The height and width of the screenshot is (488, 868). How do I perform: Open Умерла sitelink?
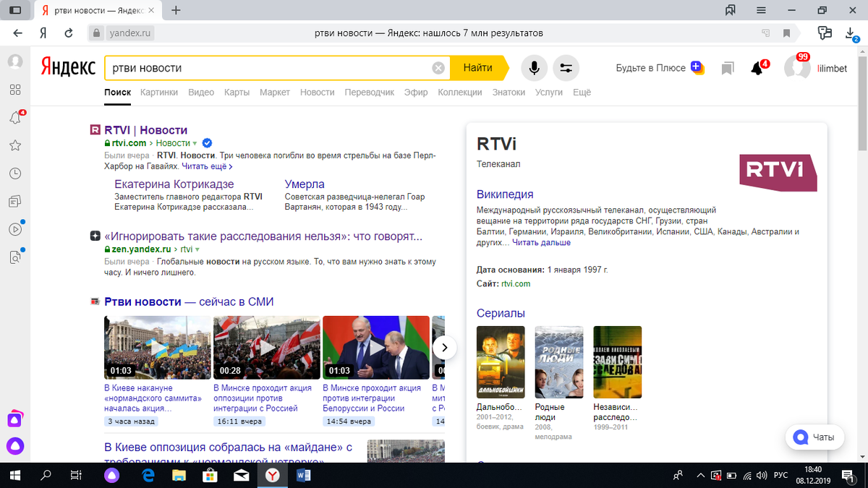[305, 184]
